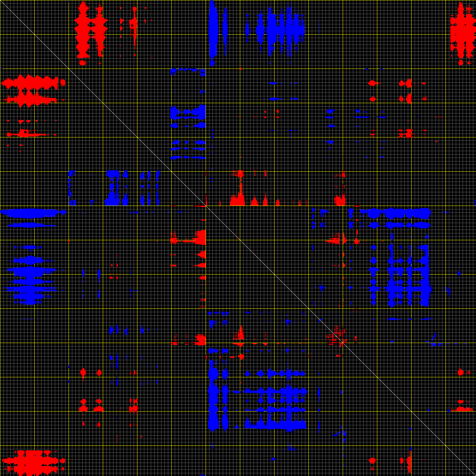The image size is (476, 476).
Task: Click the long blue band at the left edge
Action: point(33,213)
